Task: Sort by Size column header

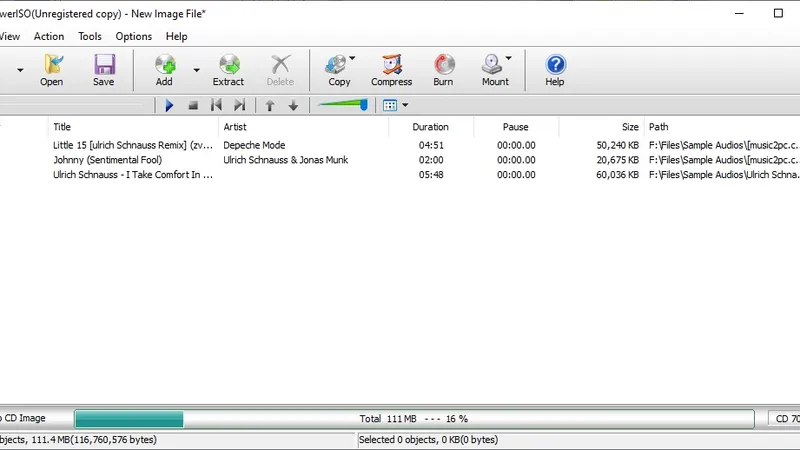Action: (601, 127)
